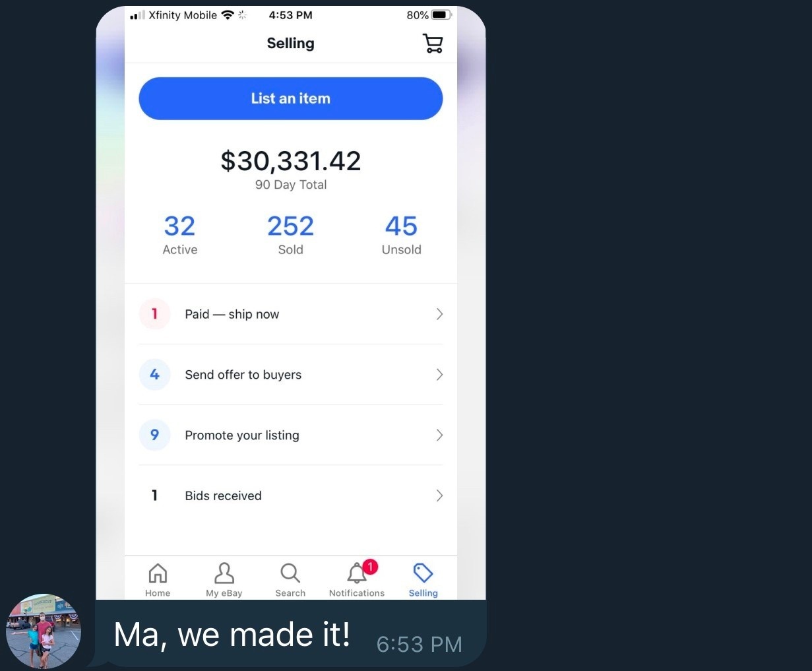
Task: Tap the Wi-Fi status icon
Action: point(228,15)
